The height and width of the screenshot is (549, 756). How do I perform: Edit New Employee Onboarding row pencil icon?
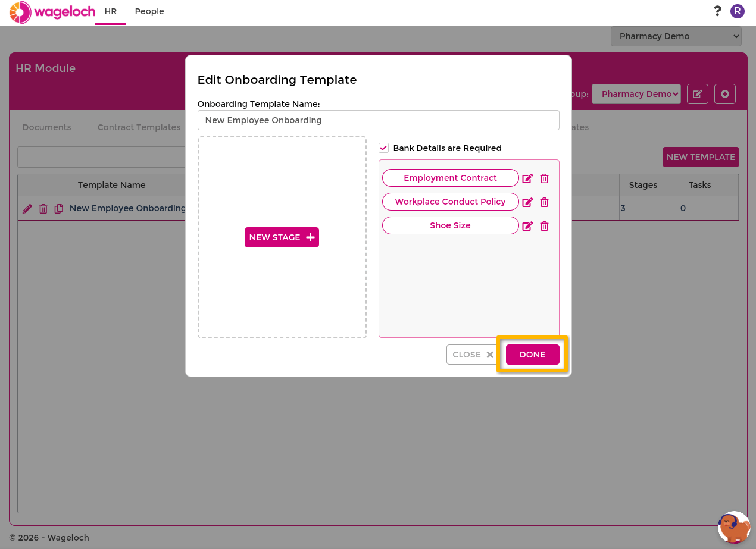click(x=27, y=209)
